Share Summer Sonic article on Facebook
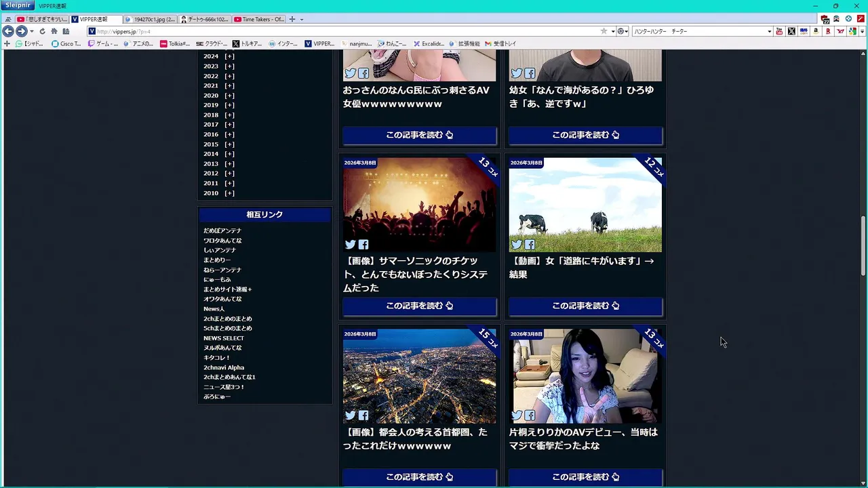This screenshot has height=488, width=868. pos(363,245)
